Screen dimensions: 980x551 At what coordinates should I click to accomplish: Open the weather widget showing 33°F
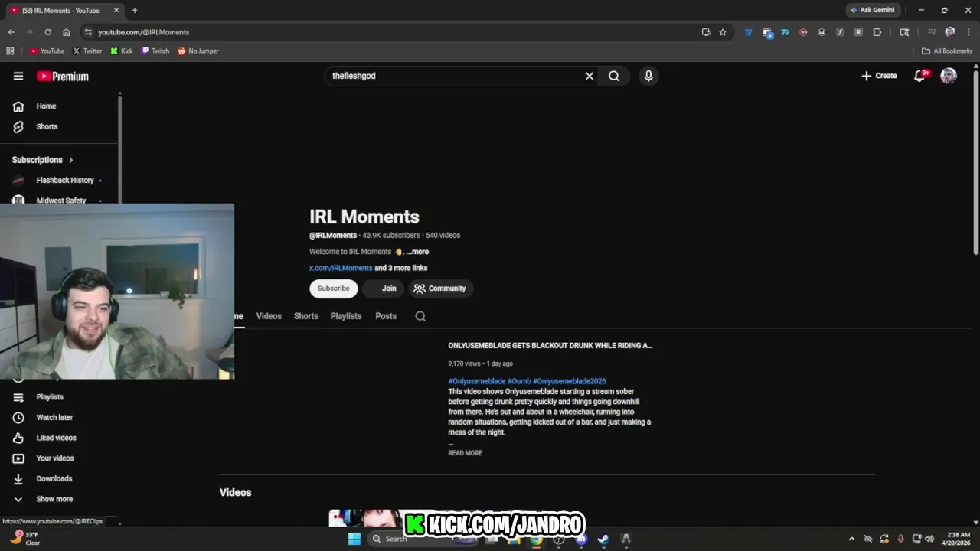(x=25, y=539)
